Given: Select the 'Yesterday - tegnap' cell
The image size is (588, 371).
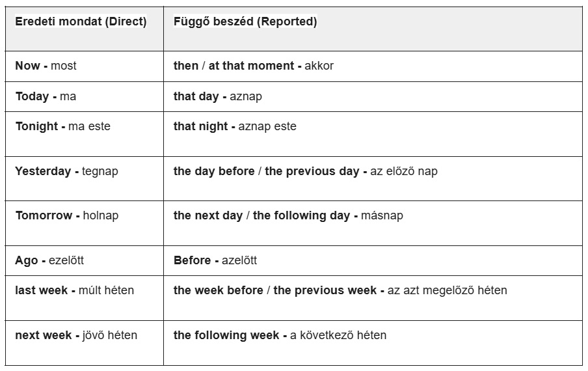Looking at the screenshot, I should 67,172.
